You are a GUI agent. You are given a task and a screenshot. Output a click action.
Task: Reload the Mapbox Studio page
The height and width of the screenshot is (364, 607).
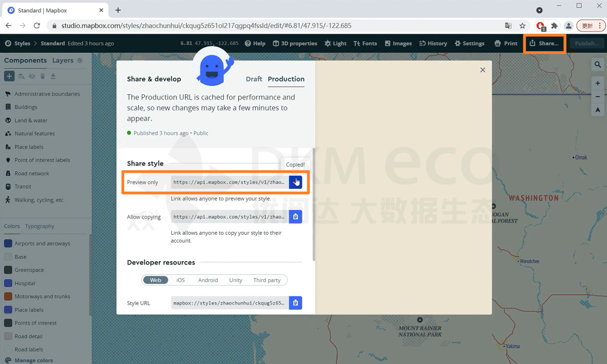[37, 25]
